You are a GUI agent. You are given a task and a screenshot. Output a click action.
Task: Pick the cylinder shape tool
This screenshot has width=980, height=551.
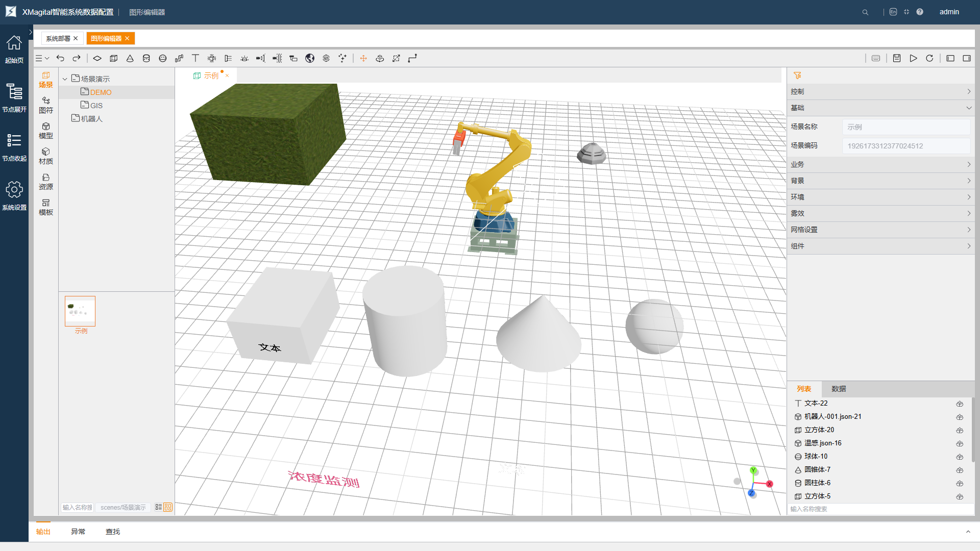[x=146, y=59]
